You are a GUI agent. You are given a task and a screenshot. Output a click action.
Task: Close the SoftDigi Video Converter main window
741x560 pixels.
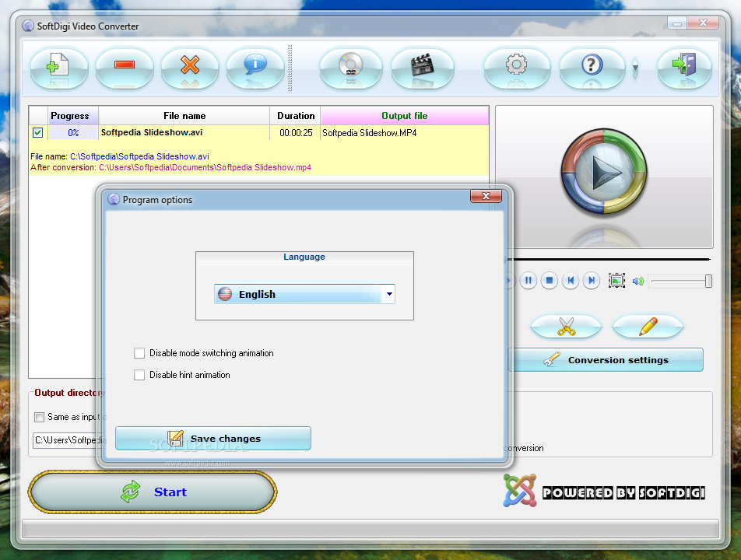click(703, 23)
